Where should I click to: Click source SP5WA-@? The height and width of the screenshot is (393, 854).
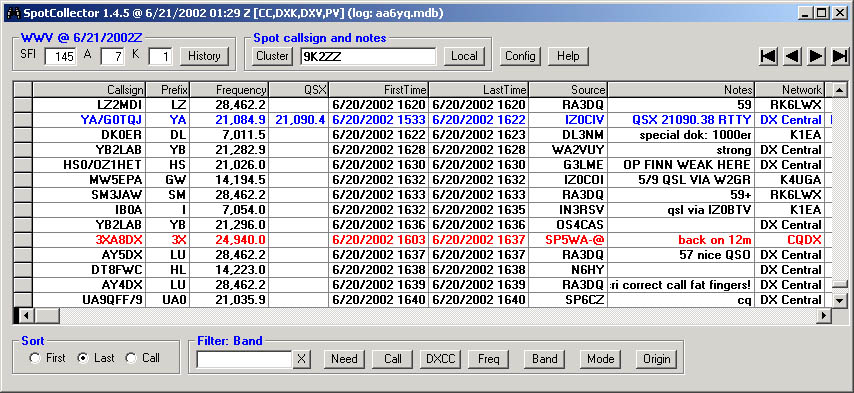[x=575, y=240]
